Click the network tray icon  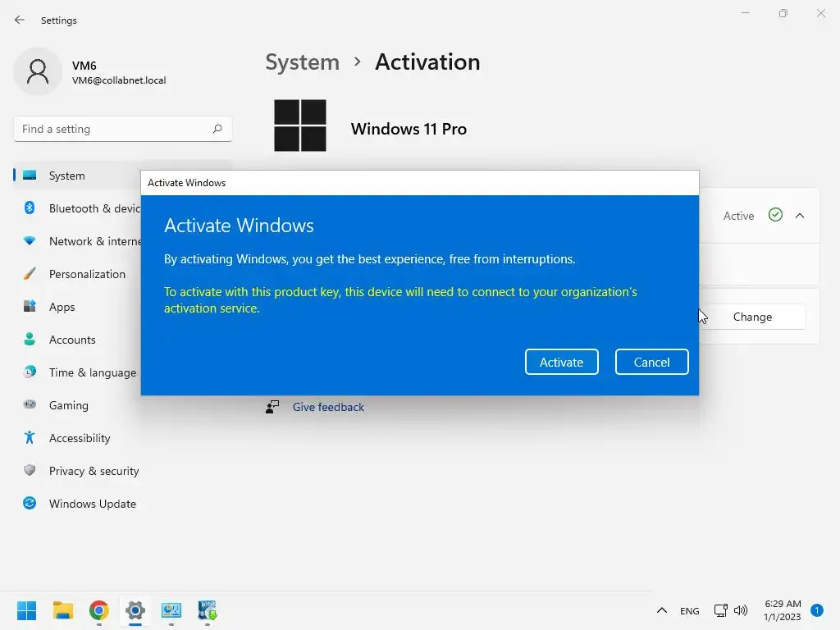tap(720, 610)
